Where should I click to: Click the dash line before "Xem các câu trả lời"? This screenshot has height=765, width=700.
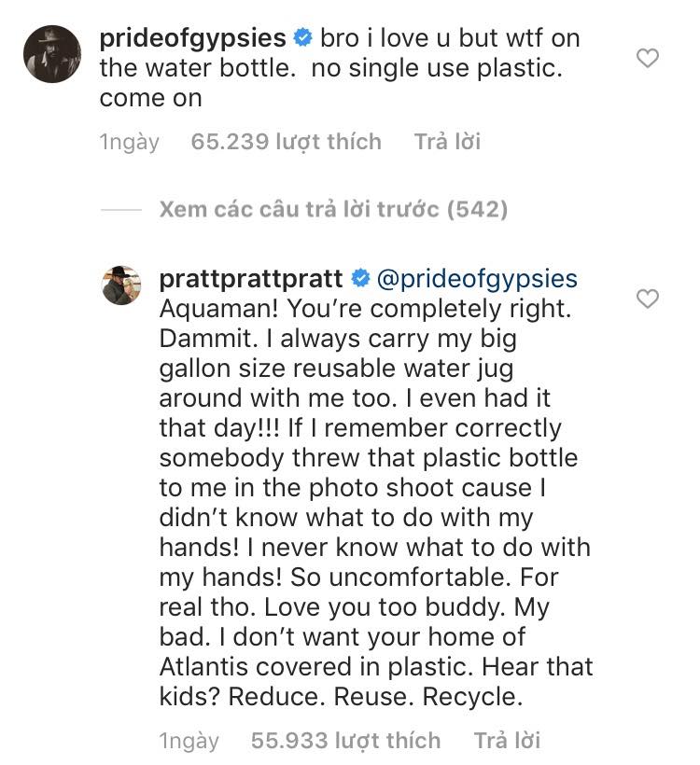[119, 210]
